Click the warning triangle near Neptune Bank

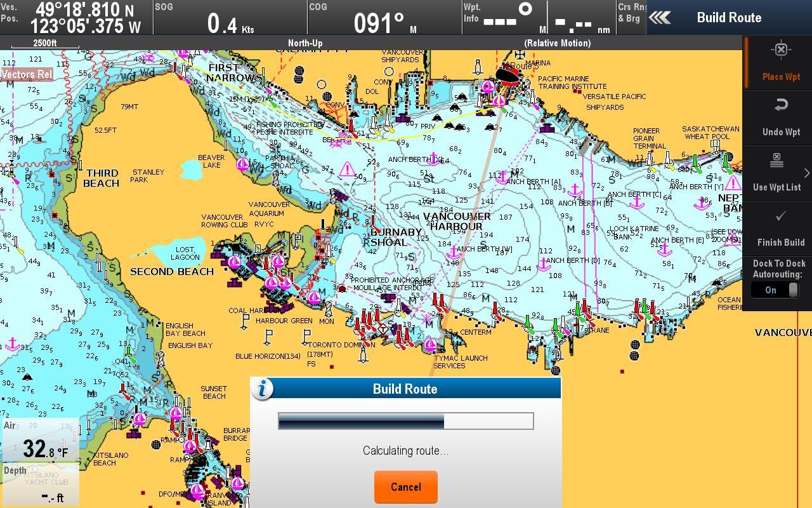(x=733, y=184)
